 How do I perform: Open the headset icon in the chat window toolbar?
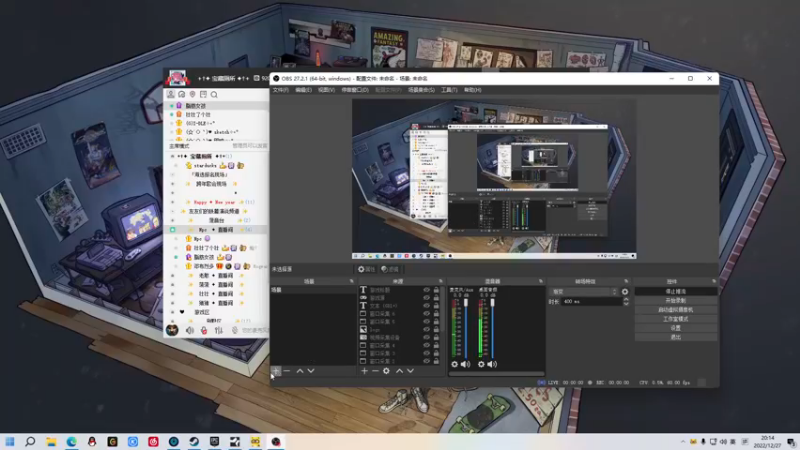182,94
